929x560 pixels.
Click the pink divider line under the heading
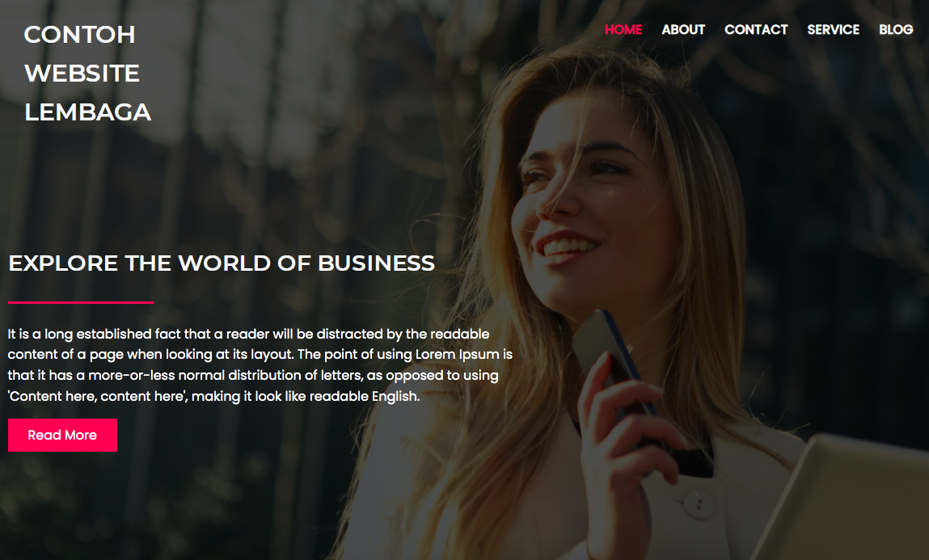[x=81, y=302]
